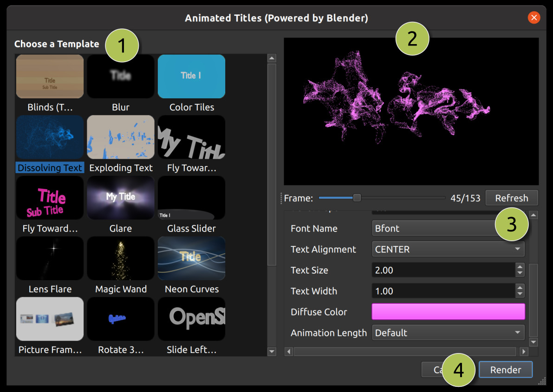This screenshot has height=392, width=553.
Task: Open the Diffuse Color picker
Action: pyautogui.click(x=448, y=311)
